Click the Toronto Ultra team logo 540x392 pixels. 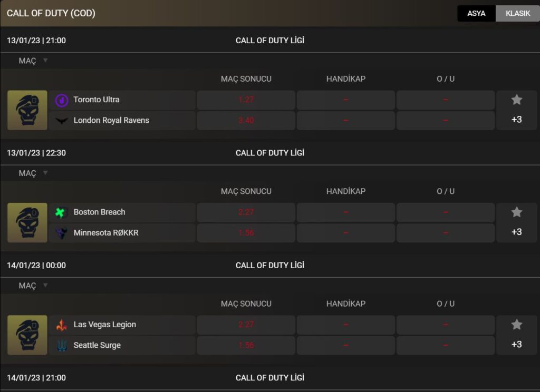click(x=62, y=100)
